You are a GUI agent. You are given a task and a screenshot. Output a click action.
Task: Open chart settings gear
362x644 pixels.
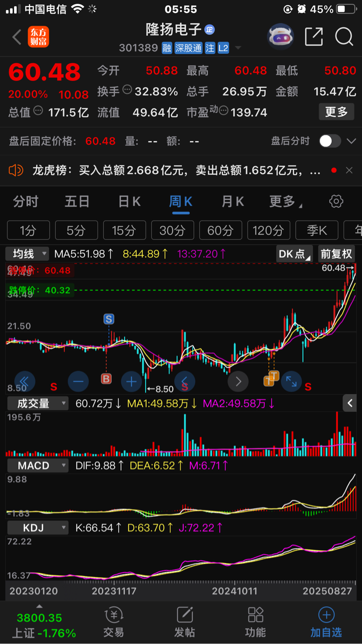tap(336, 201)
